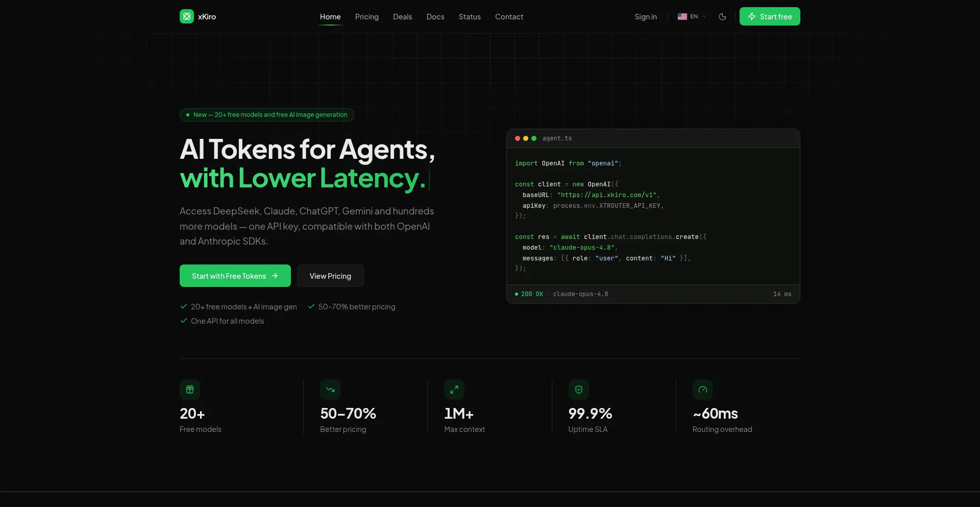The width and height of the screenshot is (980, 507).
Task: Click the baseURL api.xkiro.com string
Action: pos(607,195)
